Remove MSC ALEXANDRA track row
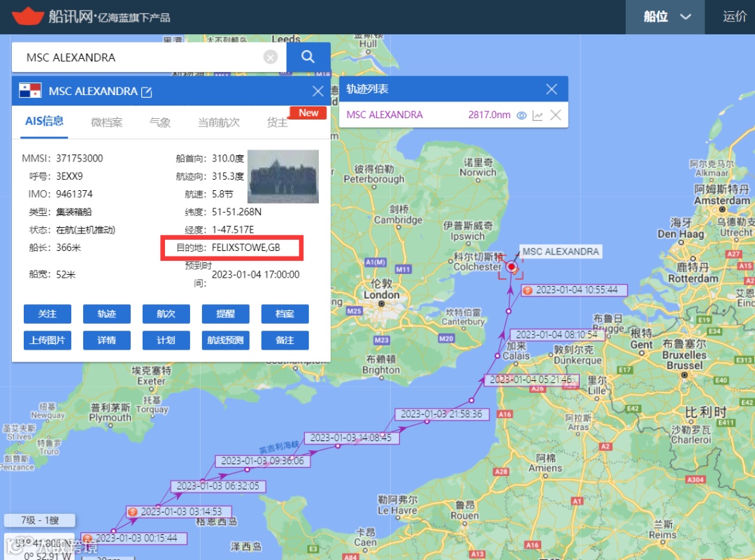 click(x=556, y=115)
